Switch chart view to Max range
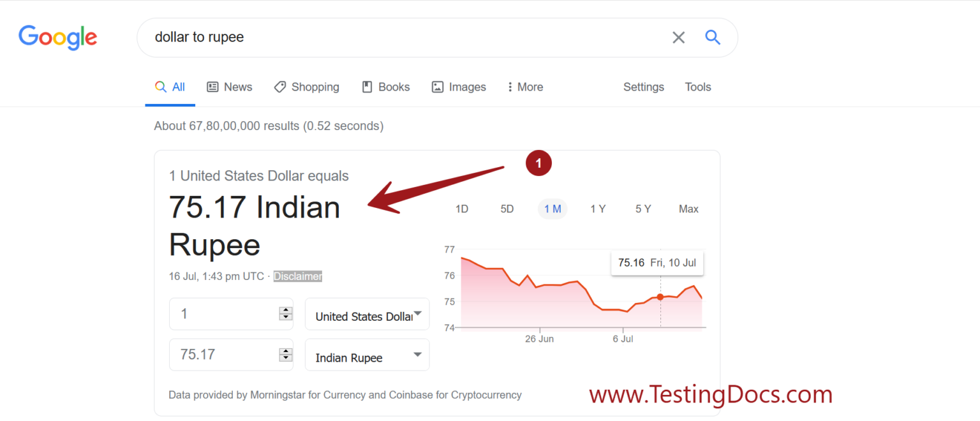The image size is (980, 421). point(688,209)
